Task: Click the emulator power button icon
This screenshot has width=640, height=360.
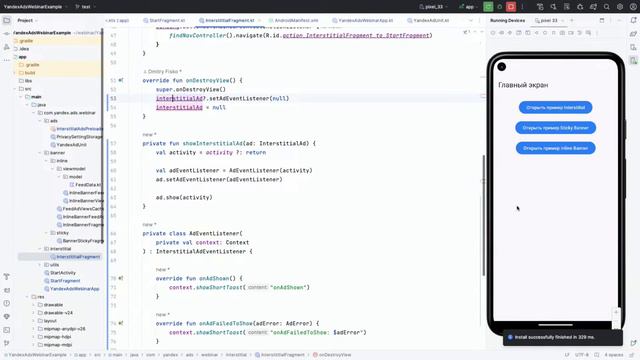Action: pos(493,32)
